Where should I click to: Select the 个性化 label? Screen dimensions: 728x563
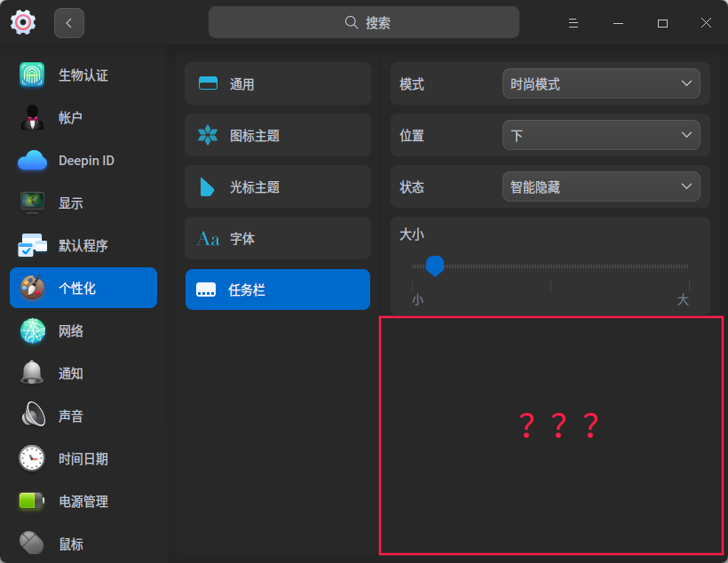point(77,288)
